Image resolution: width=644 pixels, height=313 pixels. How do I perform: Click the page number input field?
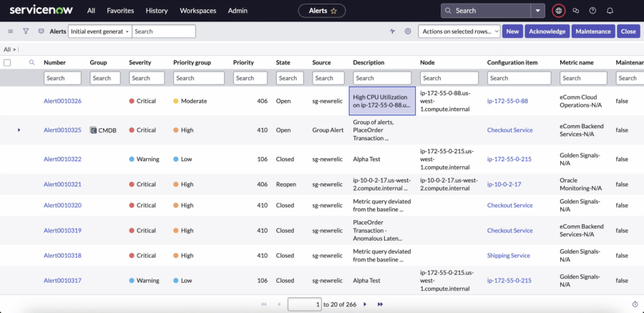pyautogui.click(x=305, y=304)
